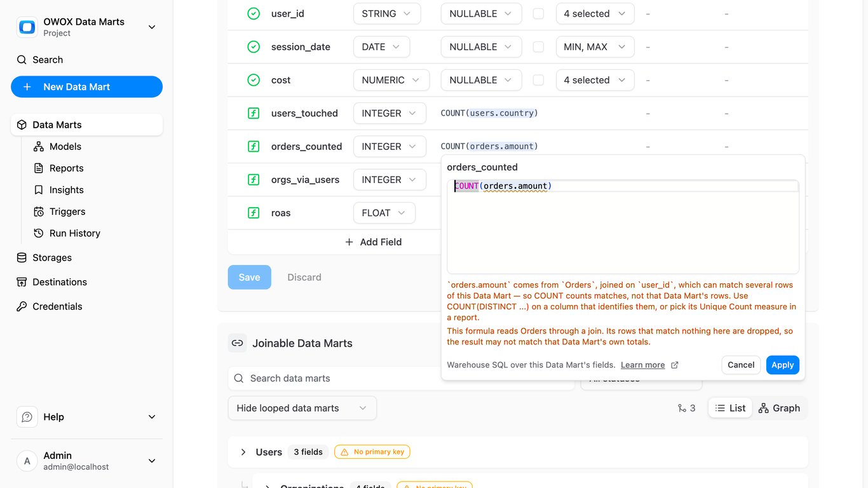The width and height of the screenshot is (868, 488).
Task: Expand the Users data mart row
Action: click(x=243, y=452)
